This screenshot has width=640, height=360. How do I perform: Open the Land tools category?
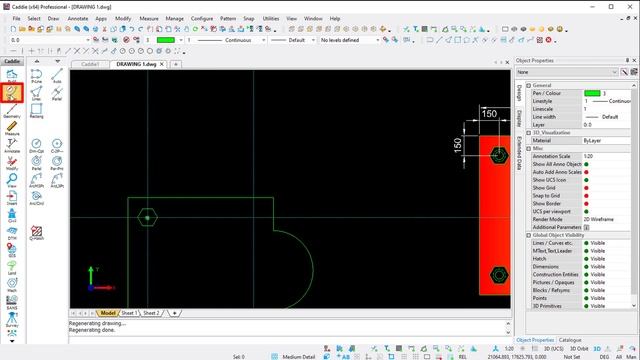12,267
